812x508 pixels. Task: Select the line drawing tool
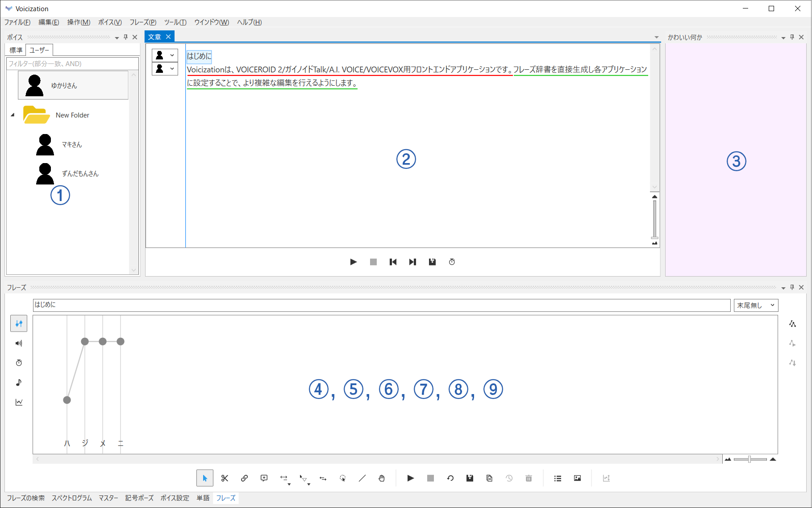[x=362, y=478]
